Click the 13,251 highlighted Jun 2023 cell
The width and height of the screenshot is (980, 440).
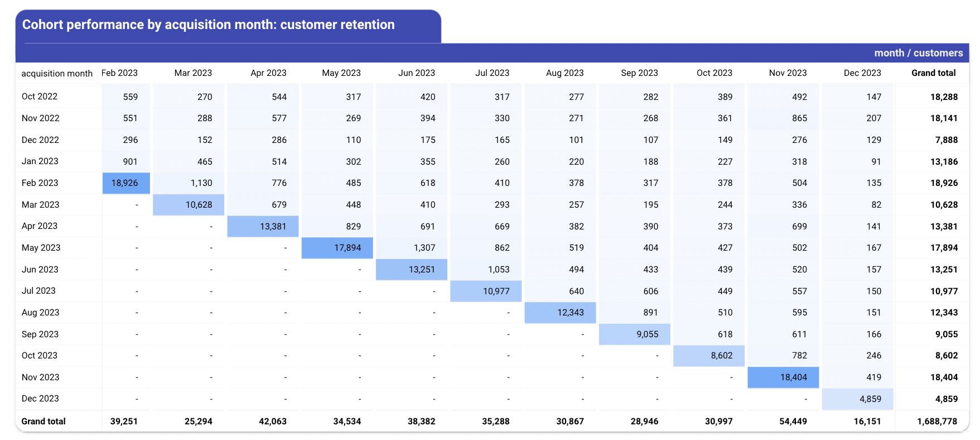[x=412, y=270]
